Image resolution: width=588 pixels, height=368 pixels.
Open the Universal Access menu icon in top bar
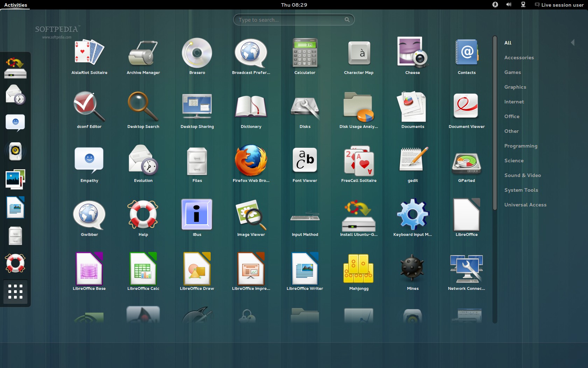pos(495,5)
